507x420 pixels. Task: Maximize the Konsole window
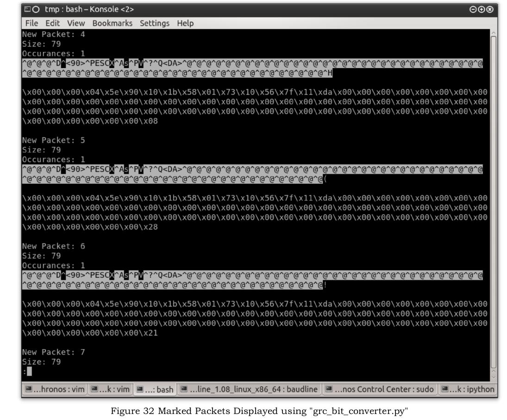(x=481, y=9)
